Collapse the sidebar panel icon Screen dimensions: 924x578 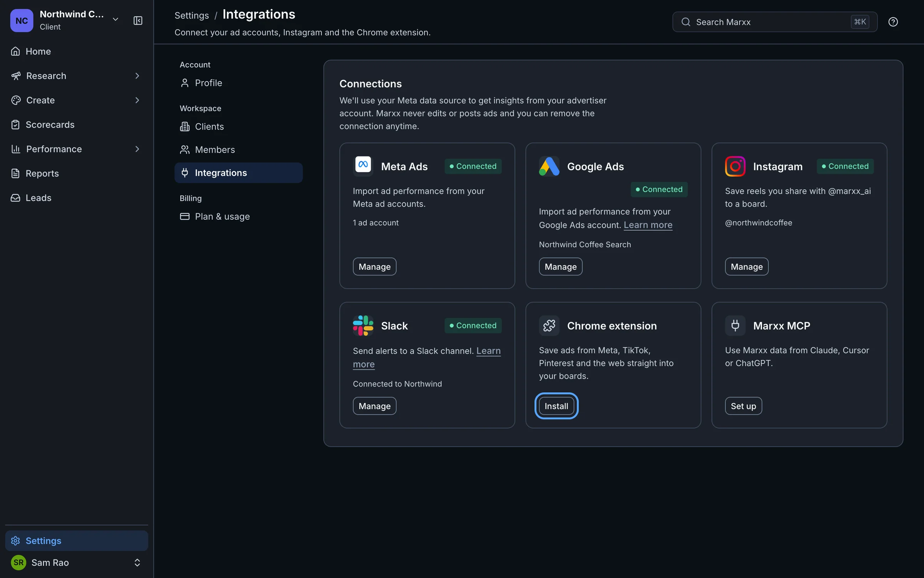point(138,20)
